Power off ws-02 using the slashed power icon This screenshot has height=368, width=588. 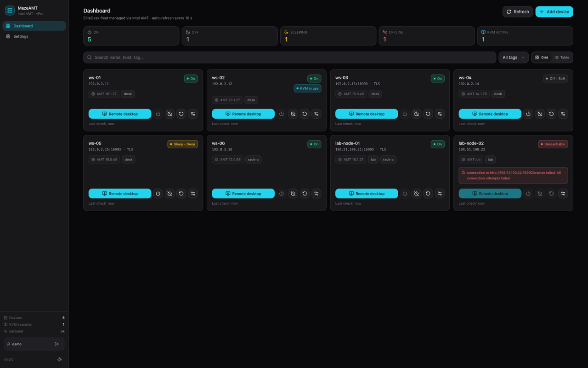[293, 114]
